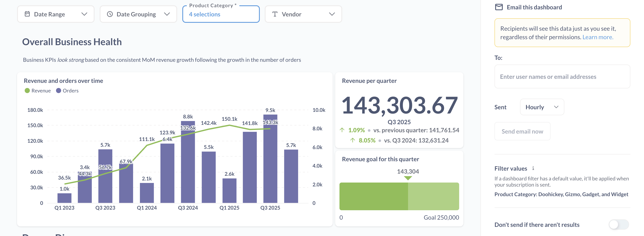Image resolution: width=644 pixels, height=236 pixels.
Task: Click the text filter icon on Vendor
Action: [275, 14]
